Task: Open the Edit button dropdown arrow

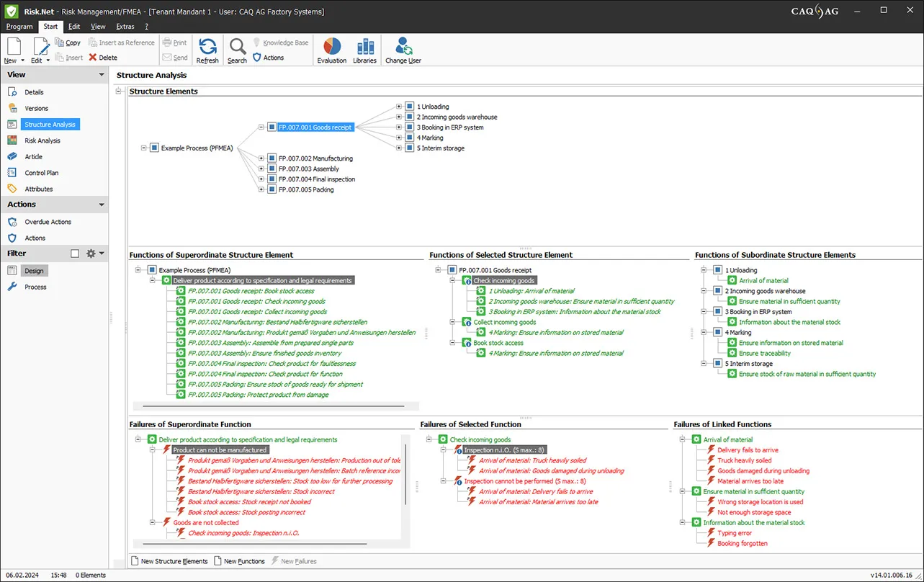Action: click(x=48, y=61)
